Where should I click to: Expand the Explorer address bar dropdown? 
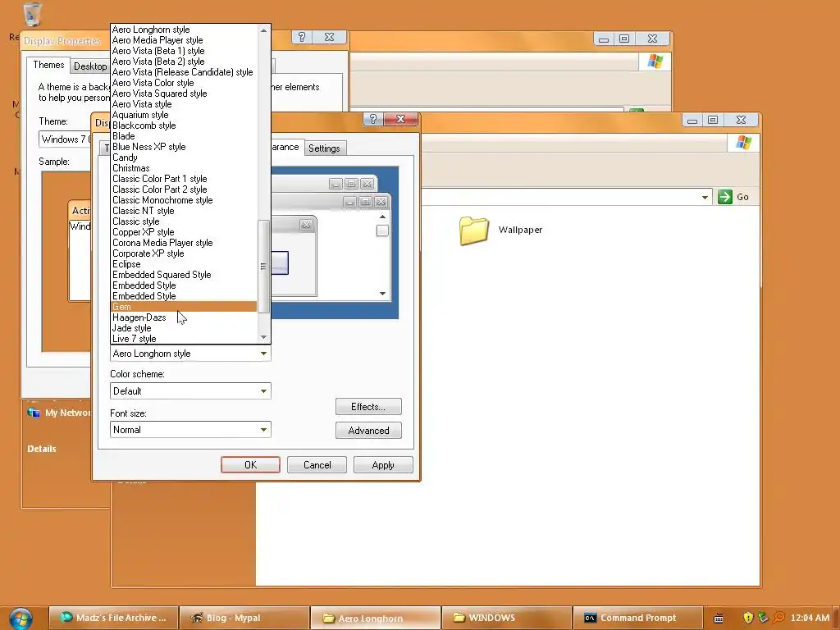point(705,197)
